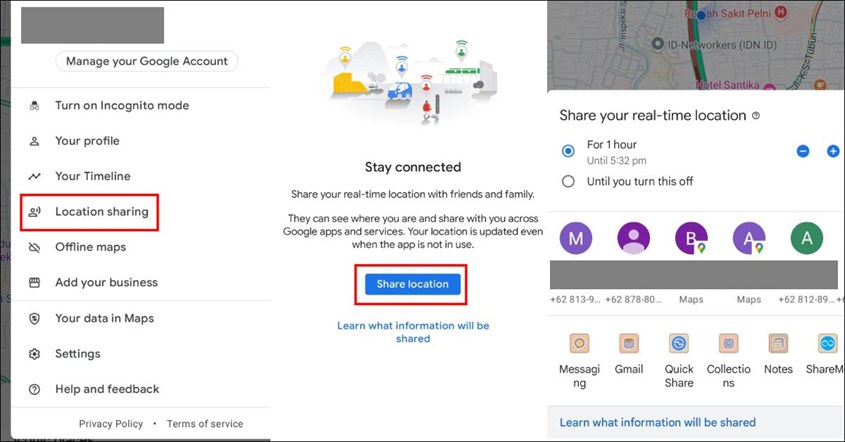Share via the Gmail icon
The height and width of the screenshot is (442, 845).
tap(629, 344)
